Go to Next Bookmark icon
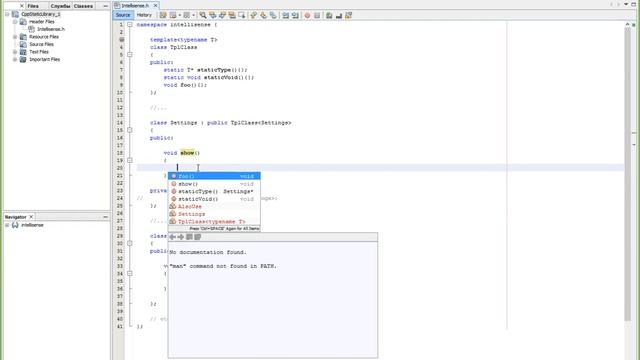 point(263,15)
